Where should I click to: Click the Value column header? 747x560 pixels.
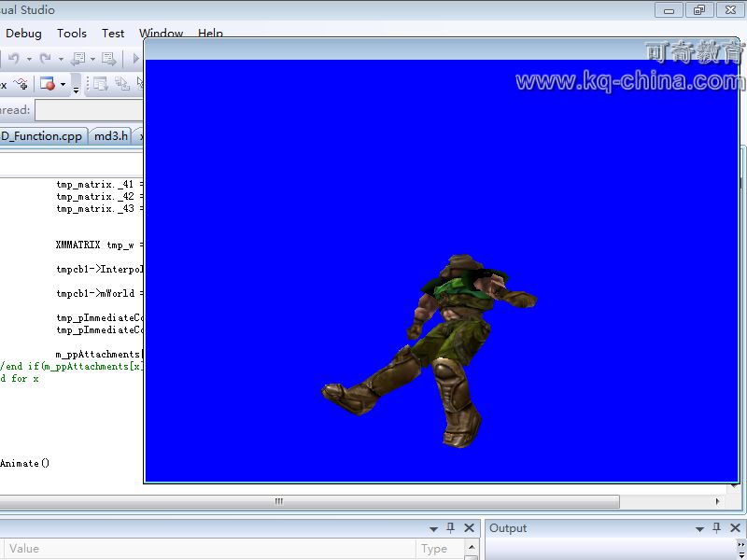(24, 549)
